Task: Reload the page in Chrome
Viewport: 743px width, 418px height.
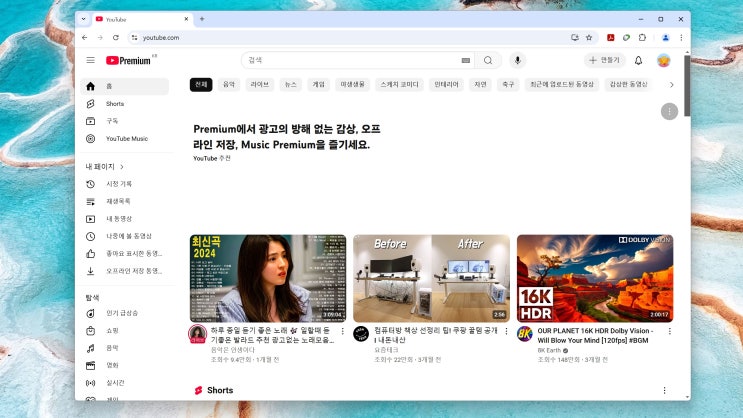Action: [x=116, y=37]
